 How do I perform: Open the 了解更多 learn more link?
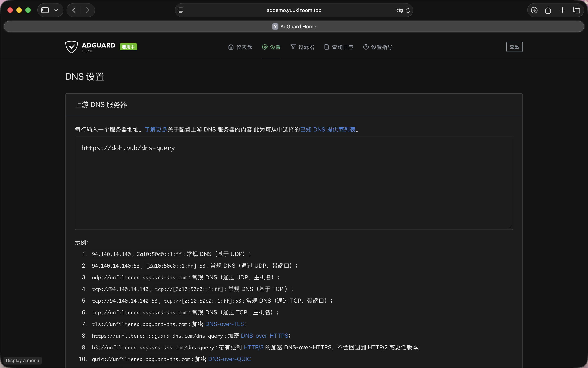156,130
